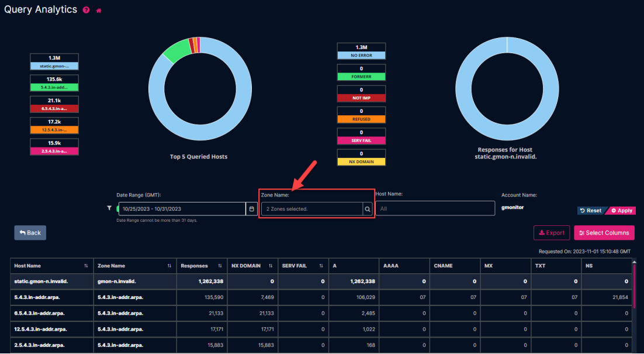Click the sort icon on the SERV FAIL column
Image resolution: width=644 pixels, height=354 pixels.
click(x=321, y=265)
